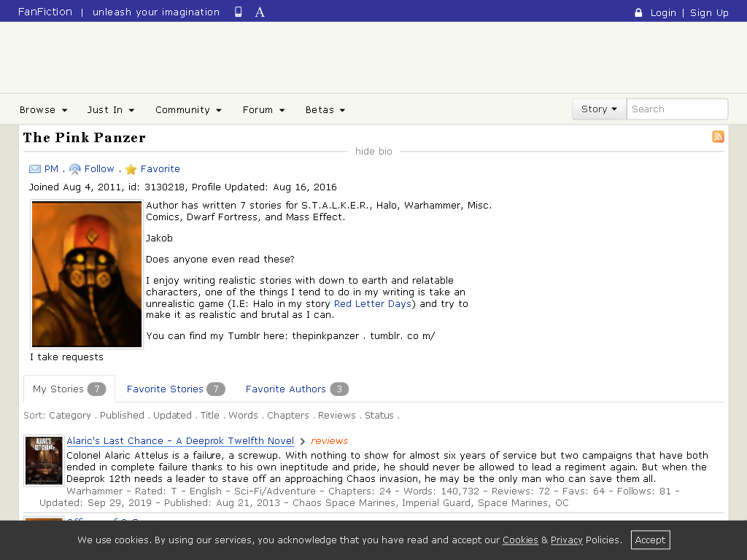
Task: Open Alaric's Last Chance story link
Action: tap(180, 441)
